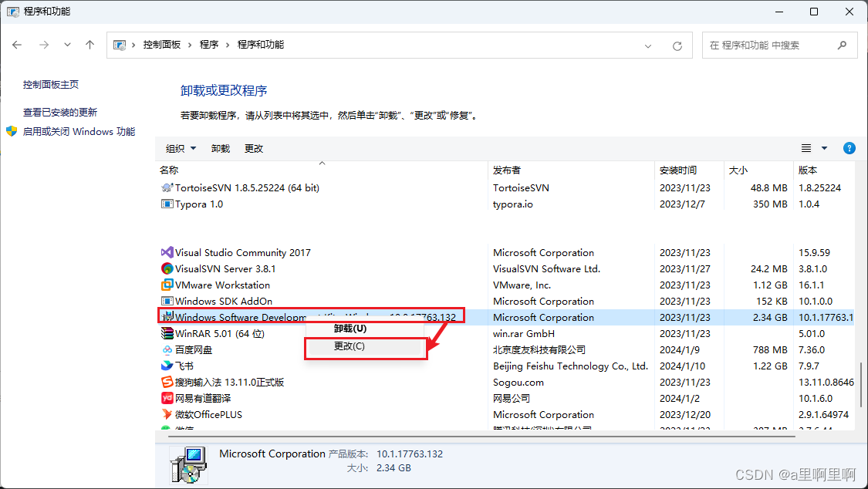Image resolution: width=868 pixels, height=489 pixels.
Task: Sort by the 名称 column header
Action: point(322,170)
